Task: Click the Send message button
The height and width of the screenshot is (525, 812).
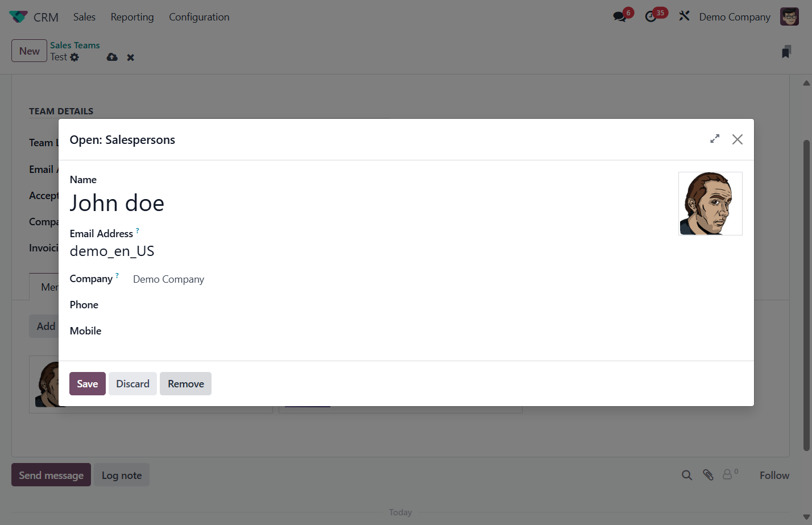Action: coord(51,475)
